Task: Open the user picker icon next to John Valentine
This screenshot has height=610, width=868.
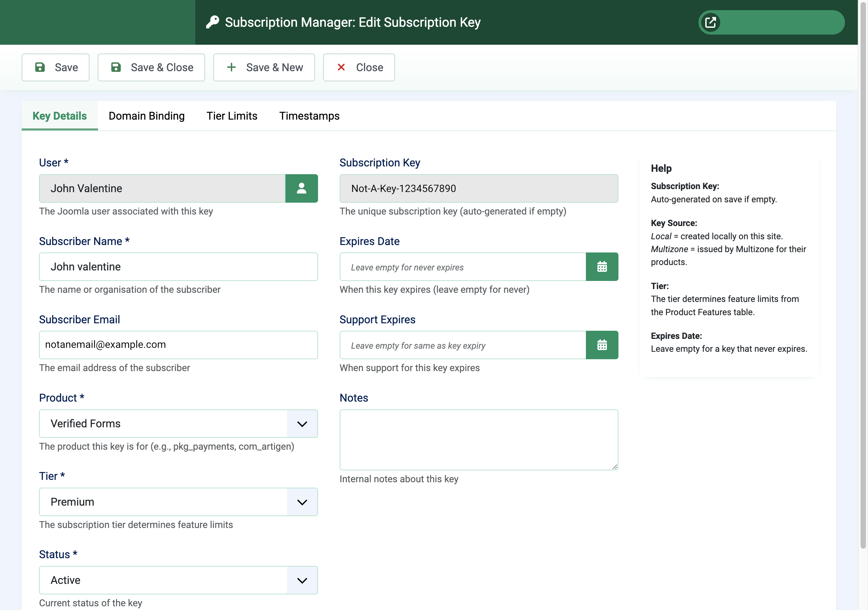Action: (x=301, y=188)
